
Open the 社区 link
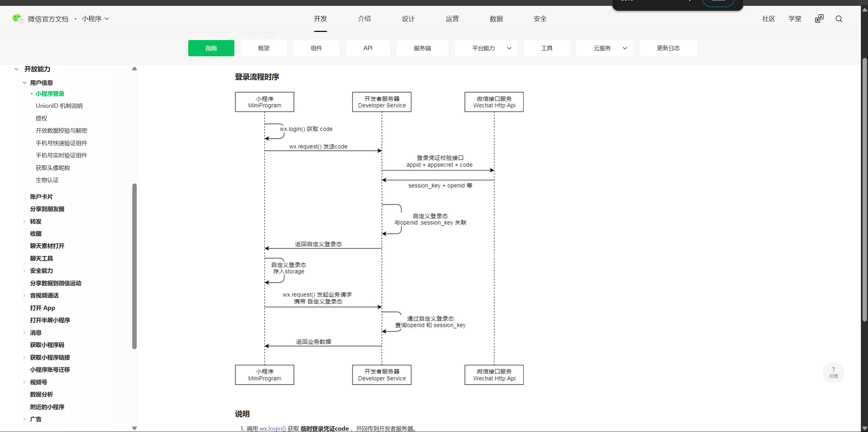(769, 19)
